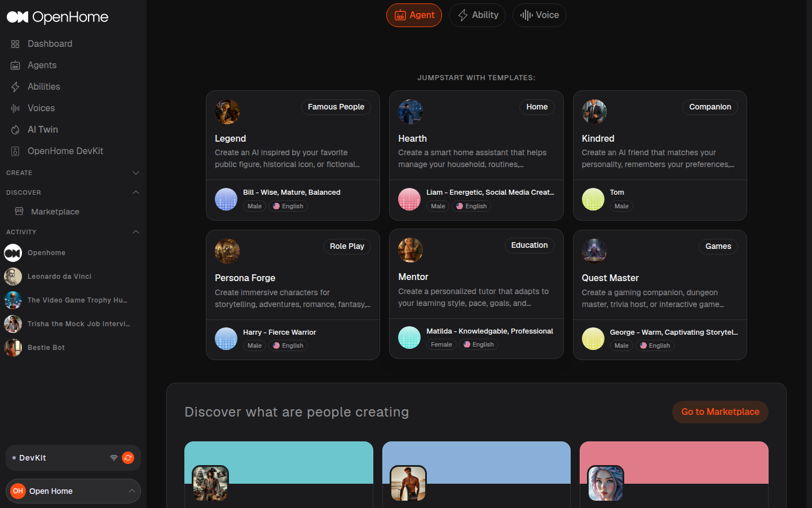Open Abilities with the lightning bolt icon
The height and width of the screenshot is (508, 812).
coord(43,86)
